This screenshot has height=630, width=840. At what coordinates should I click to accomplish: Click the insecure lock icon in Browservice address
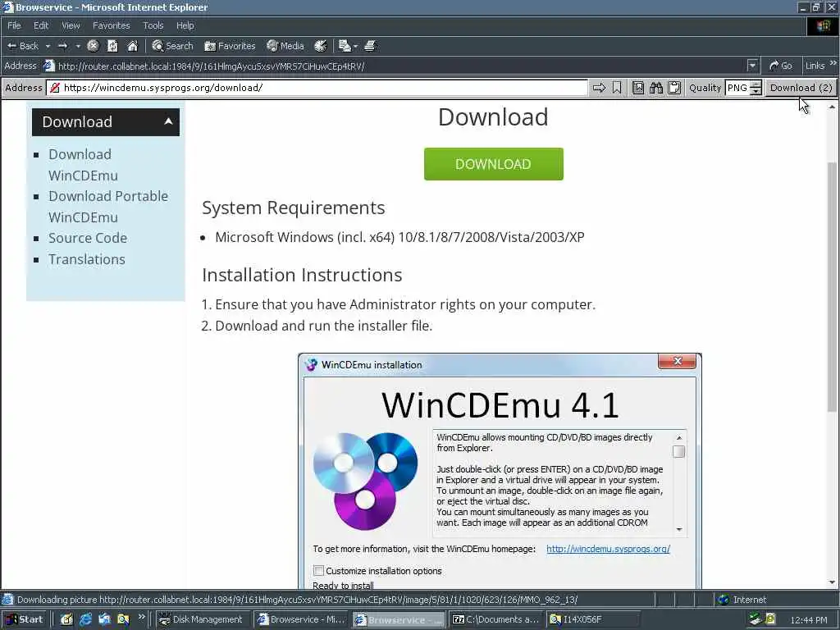tap(55, 88)
